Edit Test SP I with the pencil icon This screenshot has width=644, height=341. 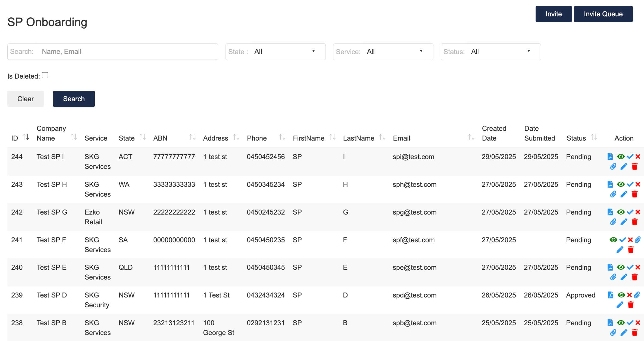click(x=624, y=166)
